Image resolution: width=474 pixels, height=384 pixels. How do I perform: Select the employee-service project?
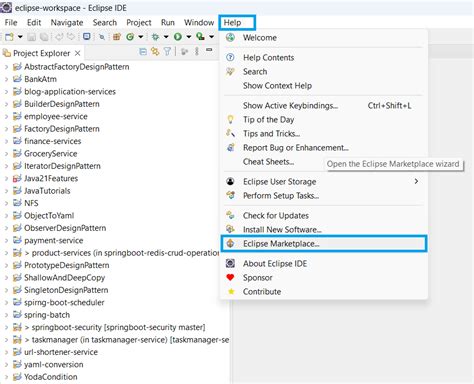click(x=56, y=117)
